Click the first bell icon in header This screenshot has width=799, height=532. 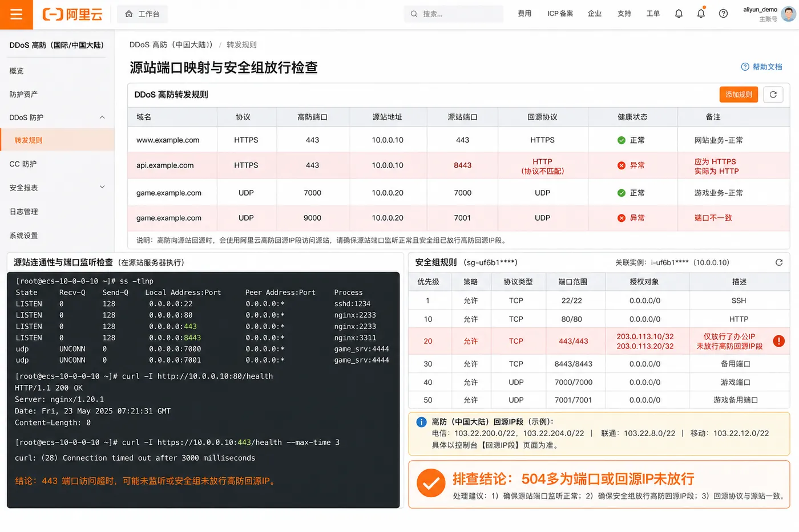click(679, 14)
